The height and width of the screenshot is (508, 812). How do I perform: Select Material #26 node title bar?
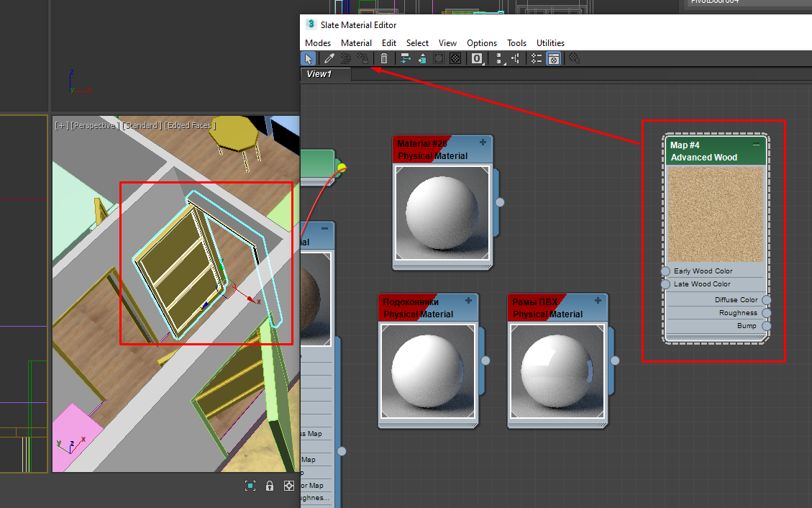442,150
